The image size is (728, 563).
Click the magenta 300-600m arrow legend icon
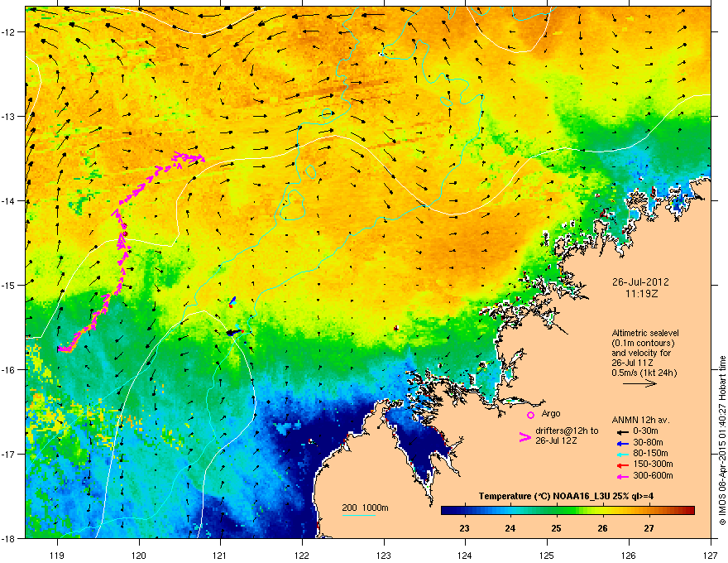(622, 476)
